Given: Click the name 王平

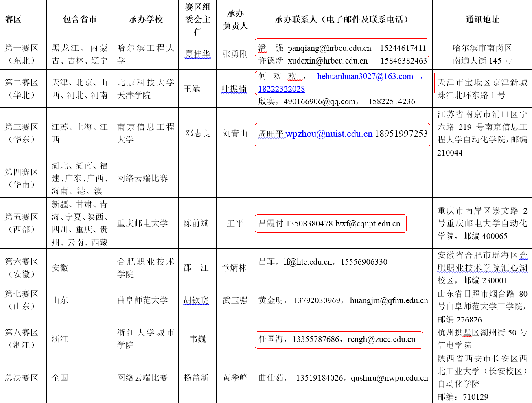Looking at the screenshot, I should click(x=235, y=223).
